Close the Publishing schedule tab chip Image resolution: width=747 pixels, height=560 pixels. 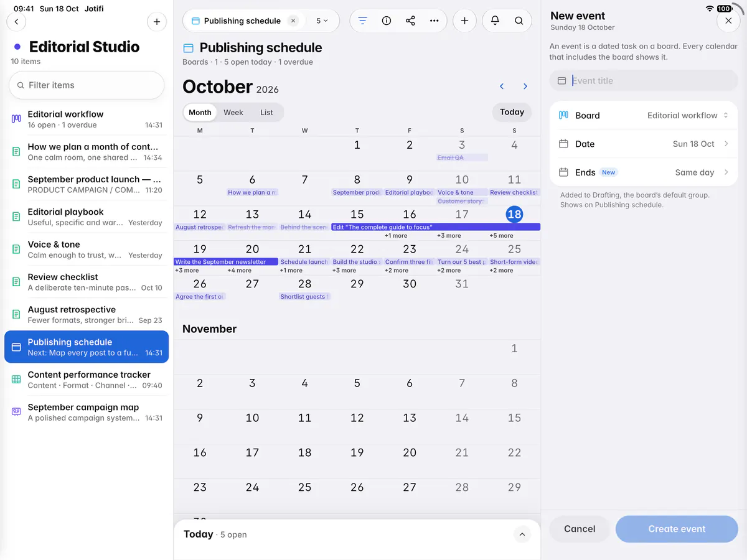click(x=293, y=21)
